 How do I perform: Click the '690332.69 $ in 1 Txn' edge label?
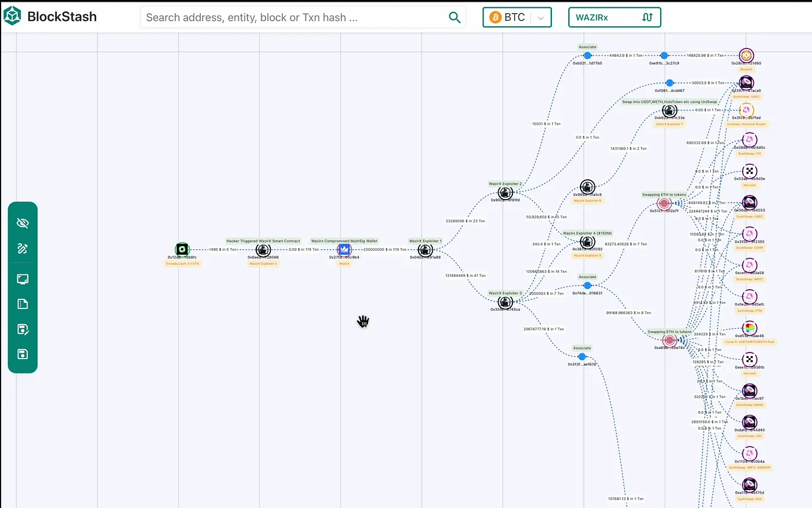pos(706,143)
